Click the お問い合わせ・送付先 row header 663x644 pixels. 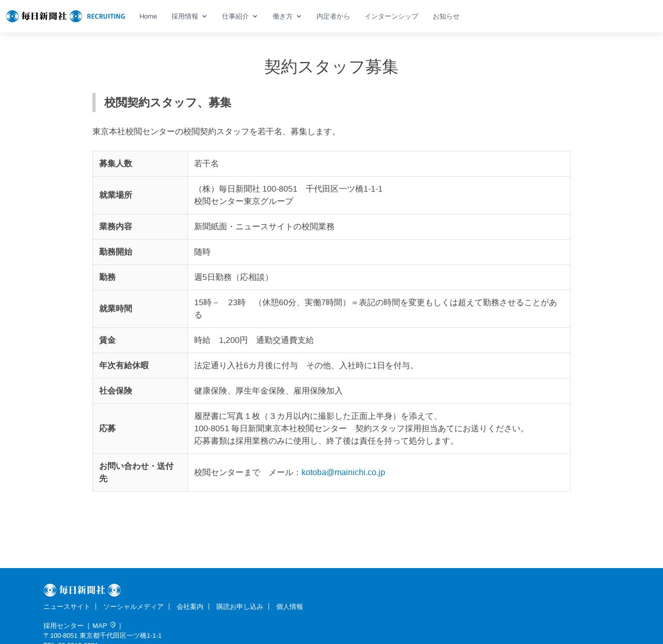[x=140, y=473]
